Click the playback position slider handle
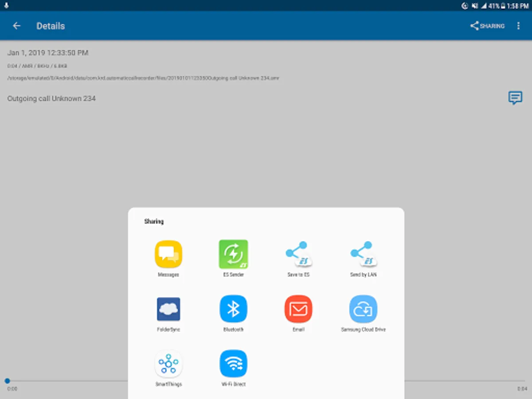This screenshot has width=532, height=399. 7,381
